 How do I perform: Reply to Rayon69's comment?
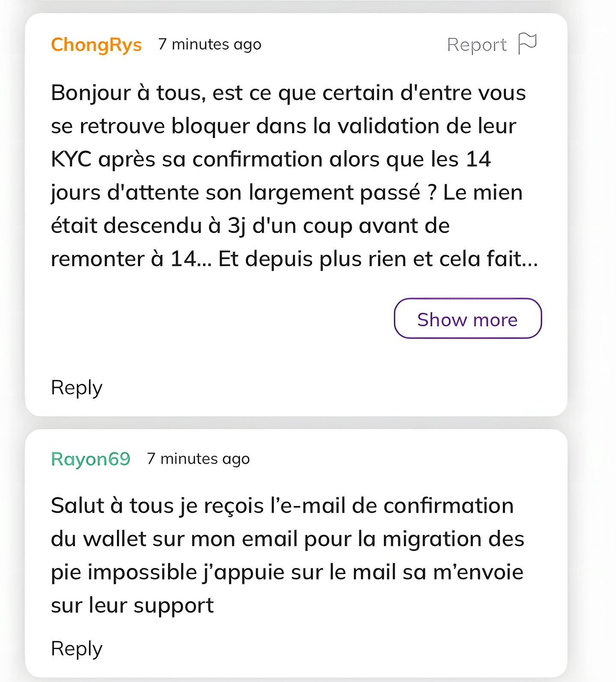[x=77, y=649]
